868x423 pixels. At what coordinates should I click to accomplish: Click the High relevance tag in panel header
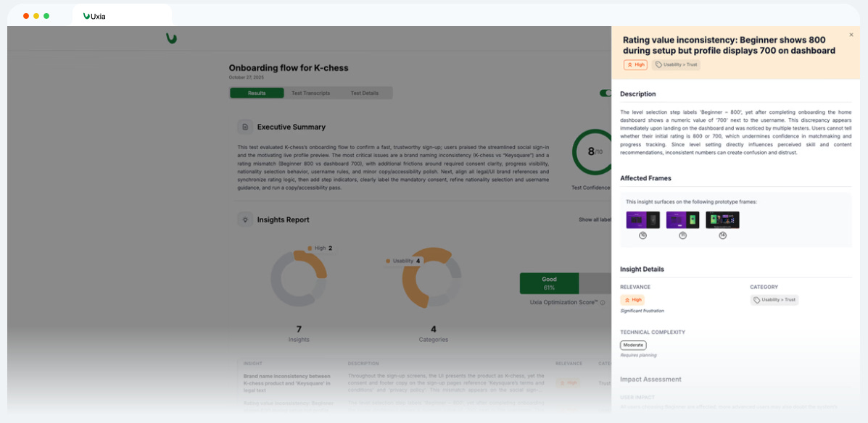635,64
